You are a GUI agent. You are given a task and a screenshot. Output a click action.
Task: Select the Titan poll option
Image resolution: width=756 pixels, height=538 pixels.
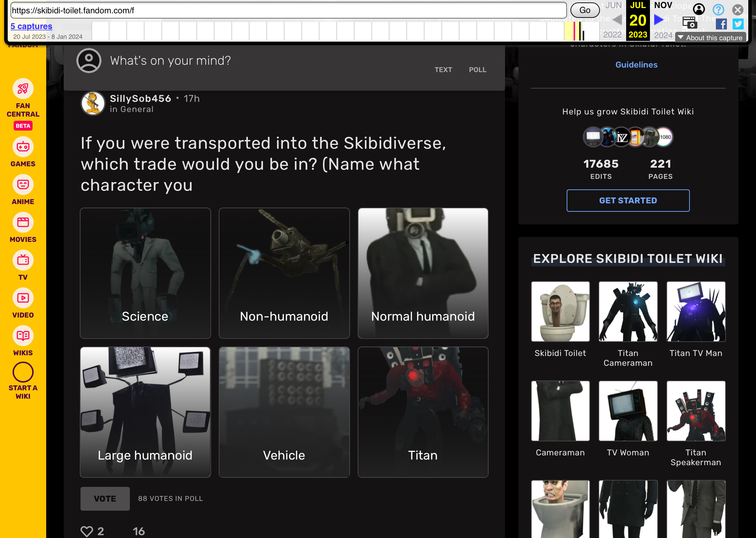click(423, 412)
